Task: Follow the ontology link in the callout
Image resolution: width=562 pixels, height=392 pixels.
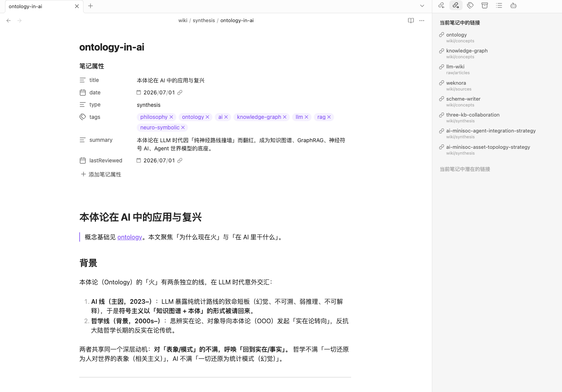Action: click(130, 237)
